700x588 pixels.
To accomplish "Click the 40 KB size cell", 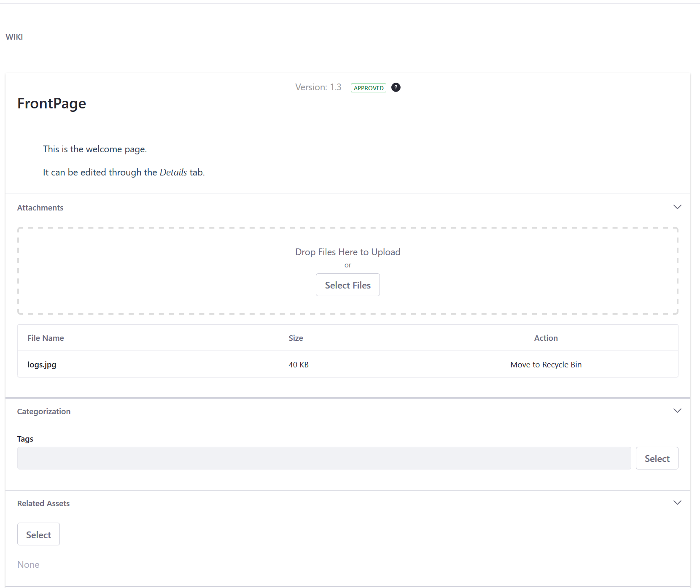I will [x=299, y=364].
